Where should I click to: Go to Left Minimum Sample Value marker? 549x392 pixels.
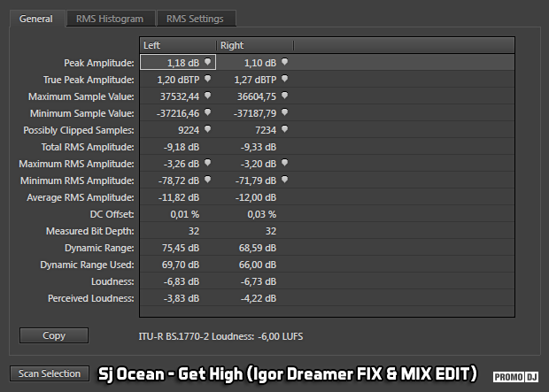coord(207,112)
